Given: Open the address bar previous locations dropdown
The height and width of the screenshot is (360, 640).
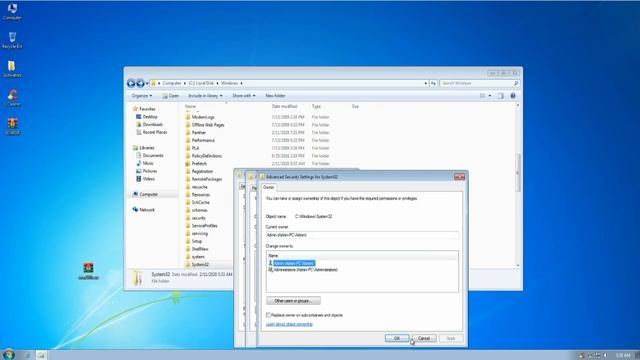Looking at the screenshot, I should tap(426, 83).
